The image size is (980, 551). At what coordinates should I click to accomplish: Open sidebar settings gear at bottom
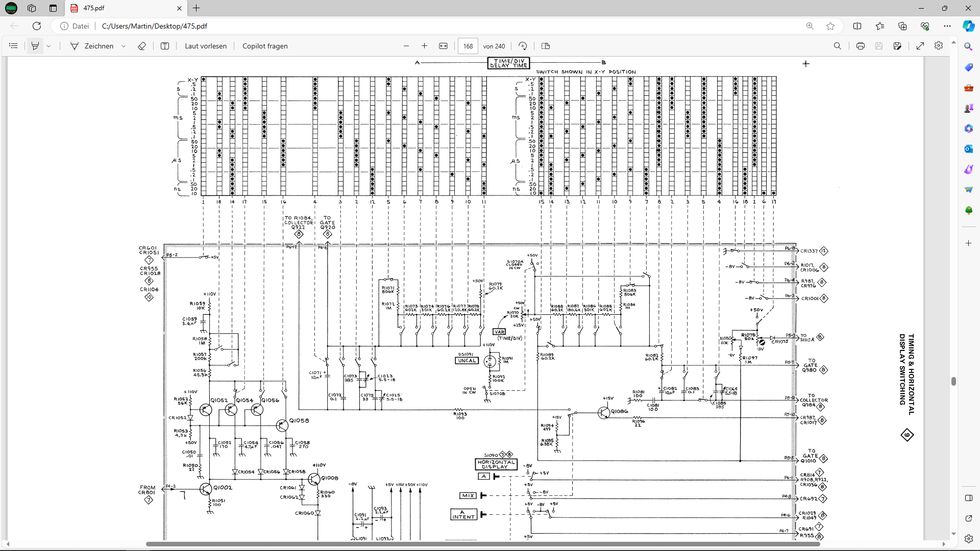coord(968,539)
